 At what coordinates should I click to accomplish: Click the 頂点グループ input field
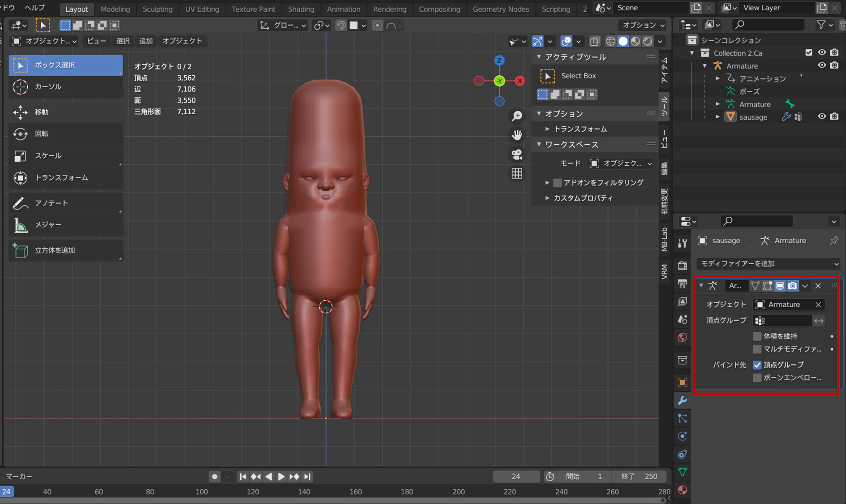[782, 320]
